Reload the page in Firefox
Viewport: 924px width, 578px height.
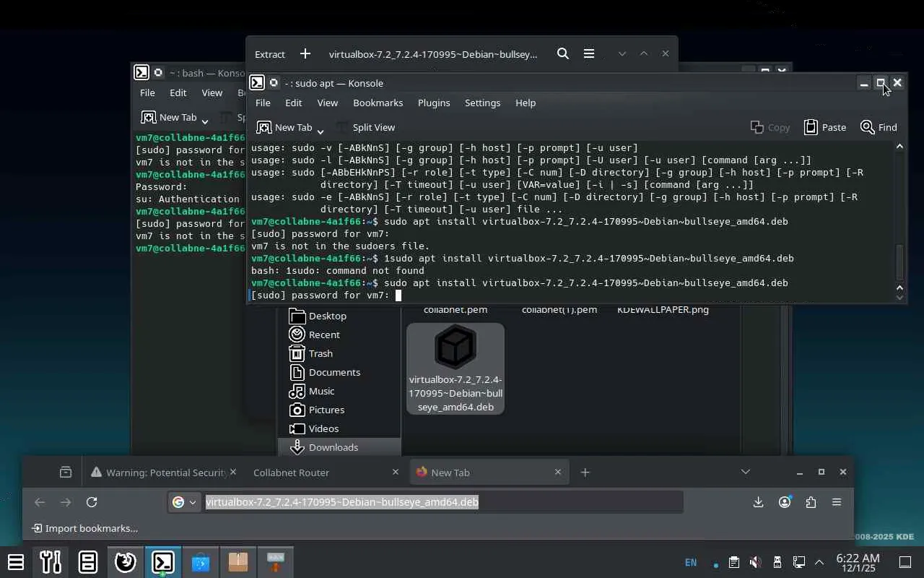click(x=92, y=502)
